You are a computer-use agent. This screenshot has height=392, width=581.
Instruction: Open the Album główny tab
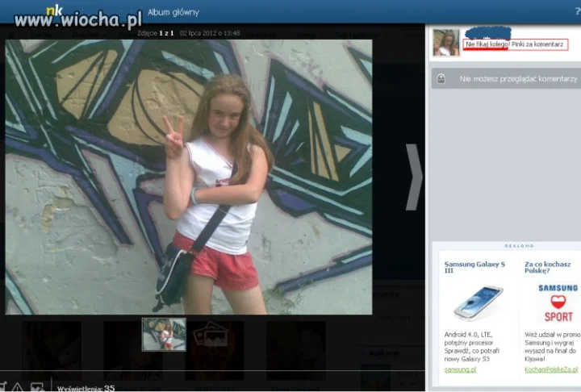tap(173, 12)
